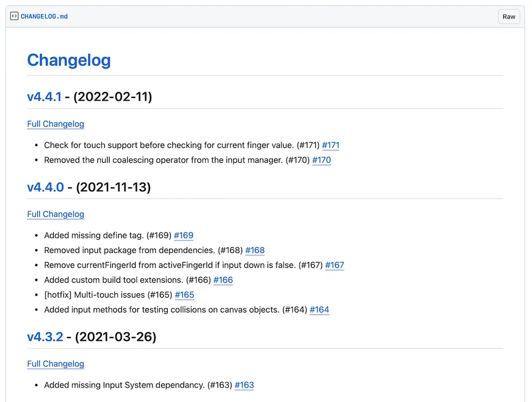532x402 pixels.
Task: Open Input System dependency fix #163
Action: 244,385
